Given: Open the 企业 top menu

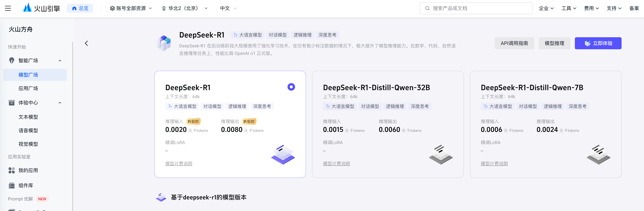Looking at the screenshot, I should tap(546, 8).
